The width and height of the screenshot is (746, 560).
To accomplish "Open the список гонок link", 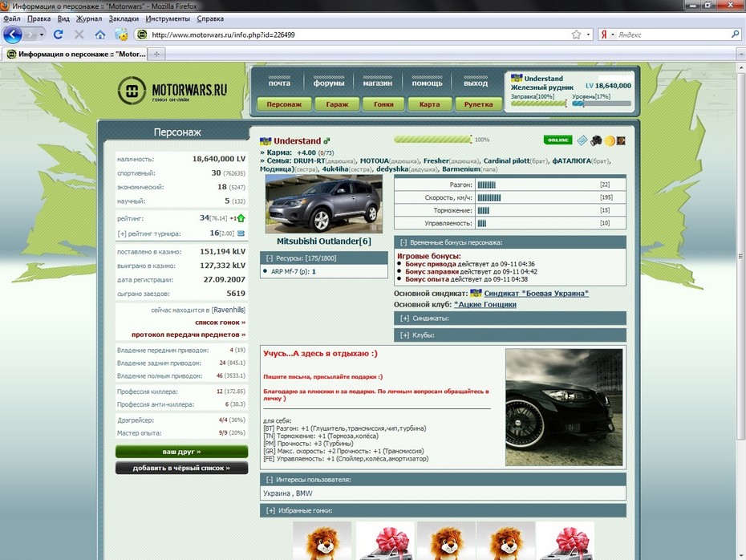I will click(x=220, y=322).
